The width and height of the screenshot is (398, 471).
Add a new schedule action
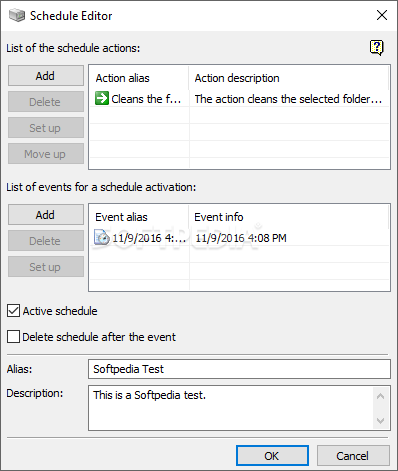46,76
